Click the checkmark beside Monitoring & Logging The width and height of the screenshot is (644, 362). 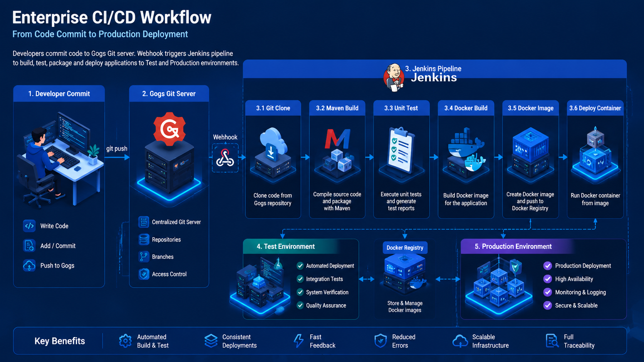pyautogui.click(x=548, y=292)
